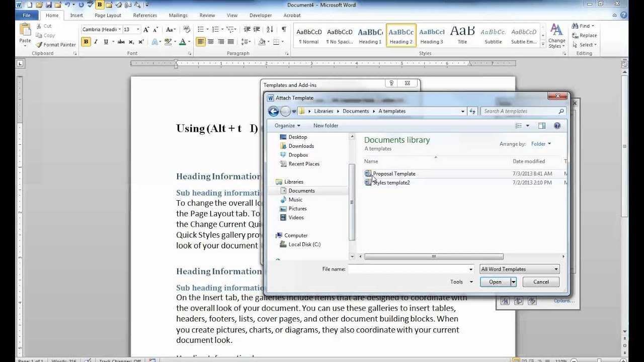This screenshot has height=362, width=644.
Task: Apply center alignment
Action: click(x=210, y=41)
